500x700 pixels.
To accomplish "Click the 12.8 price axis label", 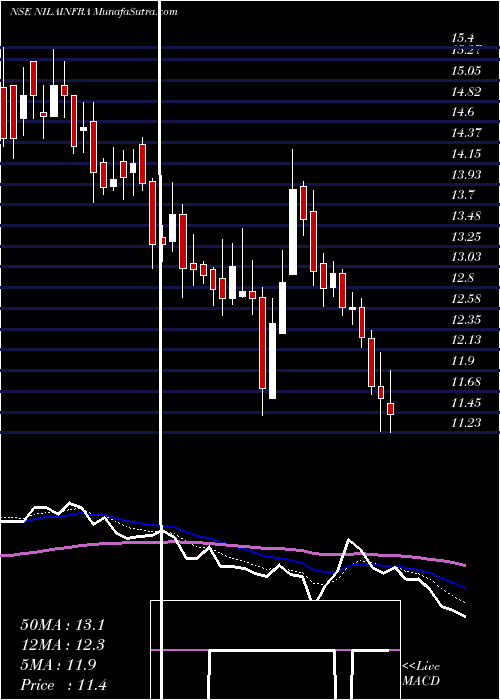I will pos(464,278).
